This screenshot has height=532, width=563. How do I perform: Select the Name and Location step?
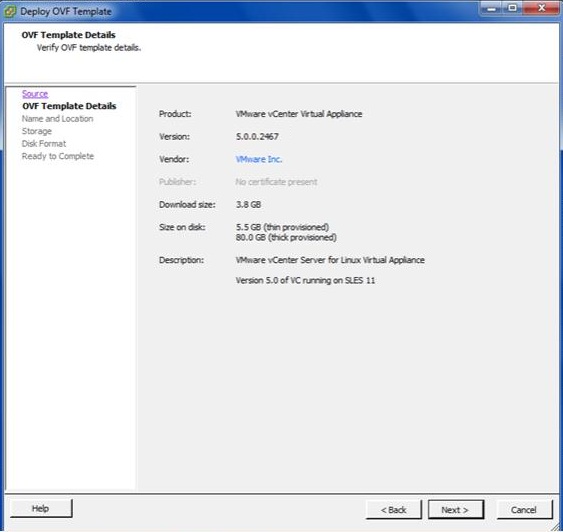[57, 119]
